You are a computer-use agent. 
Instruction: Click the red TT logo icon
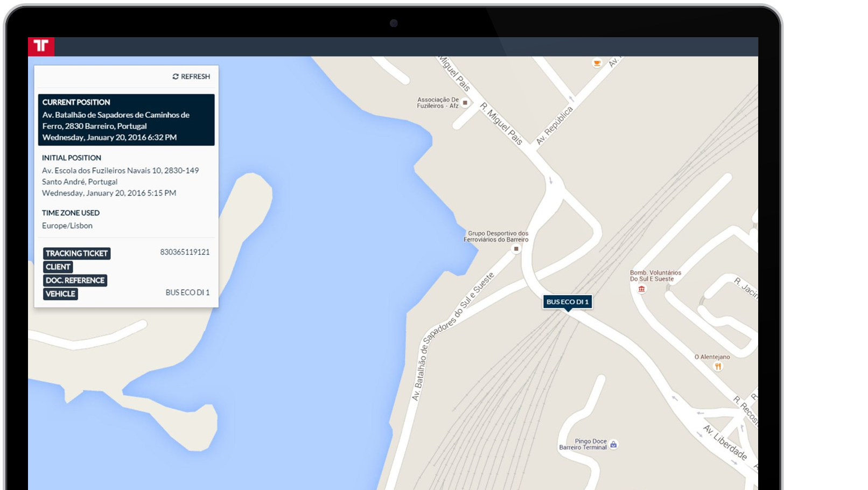41,46
